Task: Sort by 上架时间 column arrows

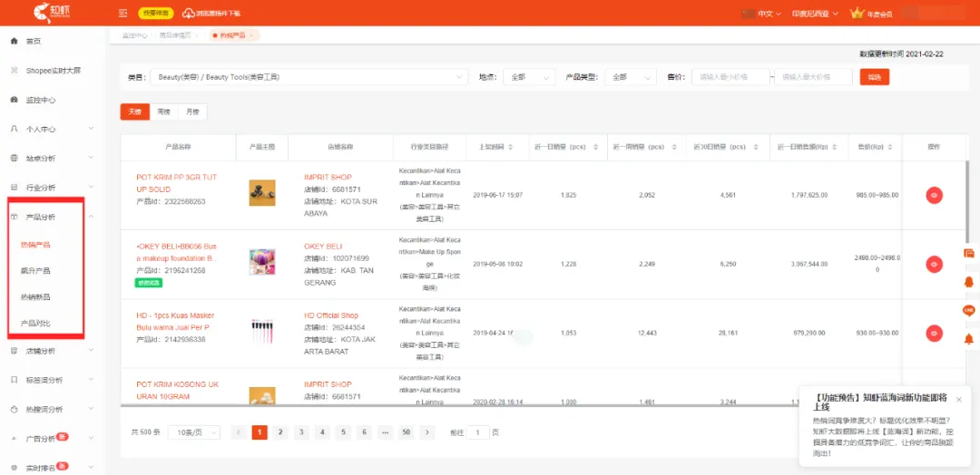Action: pyautogui.click(x=511, y=148)
